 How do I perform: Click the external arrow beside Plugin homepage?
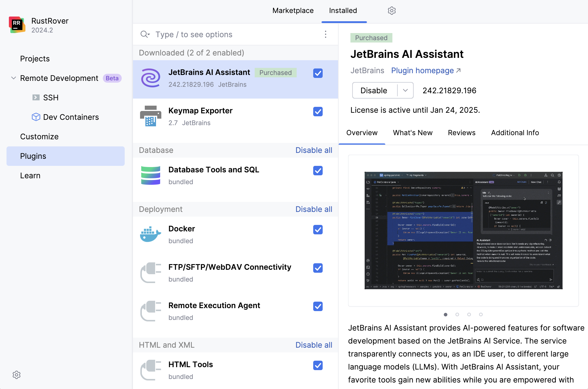point(458,71)
